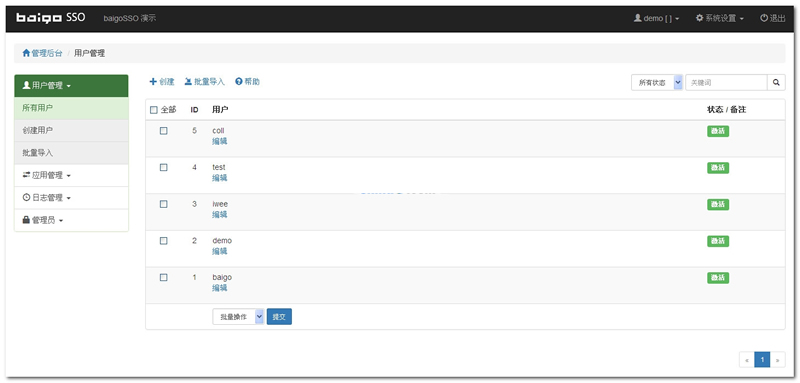This screenshot has width=800, height=383.
Task: Edit the user baigo
Action: pos(219,288)
